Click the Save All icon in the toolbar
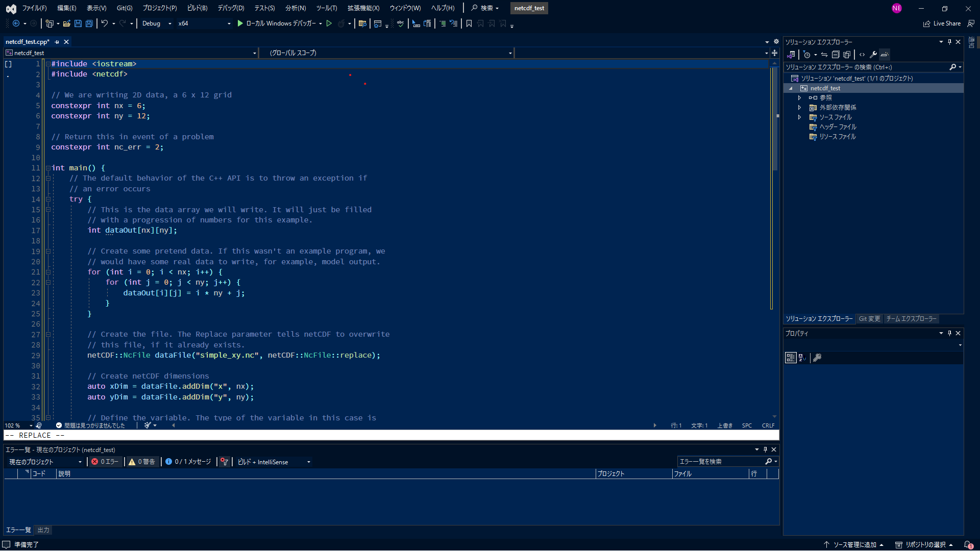 (89, 23)
